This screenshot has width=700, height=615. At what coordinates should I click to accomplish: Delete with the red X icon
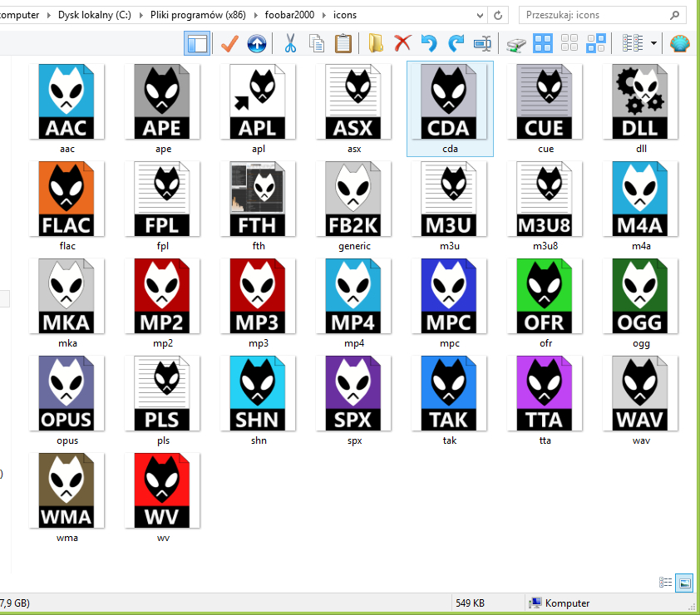tap(402, 43)
